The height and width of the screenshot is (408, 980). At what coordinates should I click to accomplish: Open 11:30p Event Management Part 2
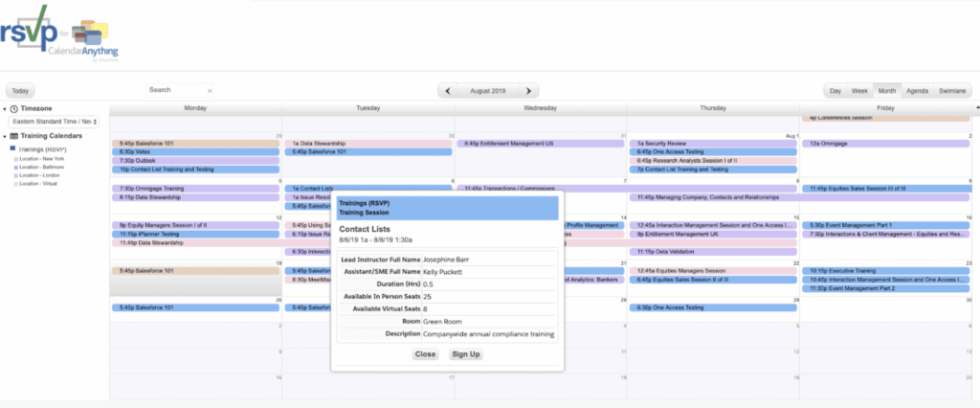coord(885,288)
